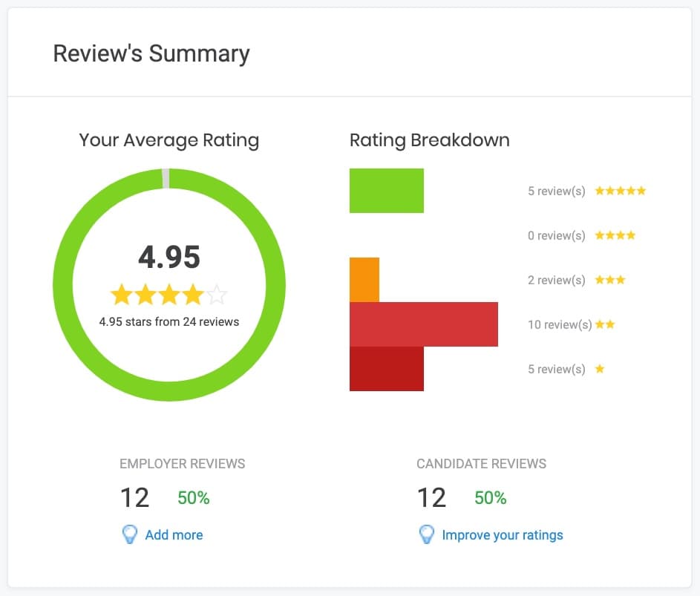Open the Improve your ratings link
This screenshot has width=700, height=596.
click(x=503, y=535)
